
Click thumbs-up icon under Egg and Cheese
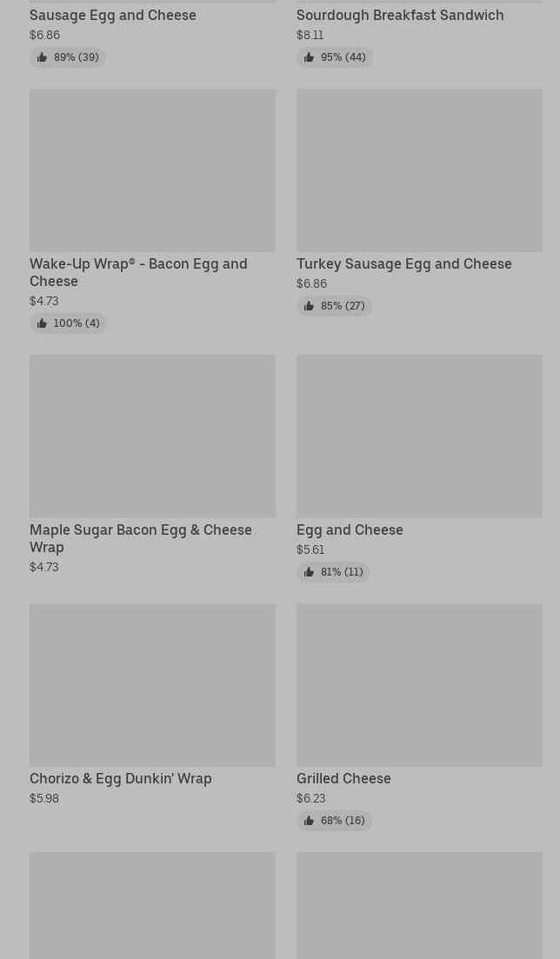[x=309, y=572]
